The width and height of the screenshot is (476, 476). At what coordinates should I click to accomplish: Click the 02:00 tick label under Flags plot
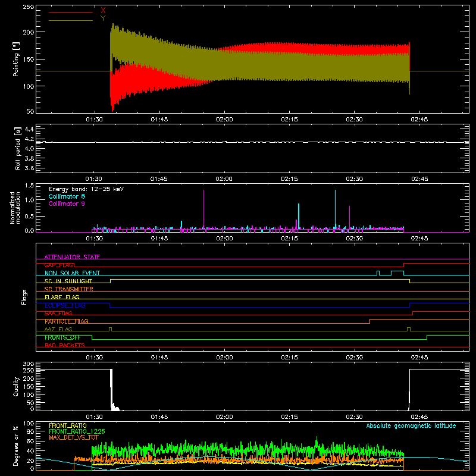tap(224, 358)
